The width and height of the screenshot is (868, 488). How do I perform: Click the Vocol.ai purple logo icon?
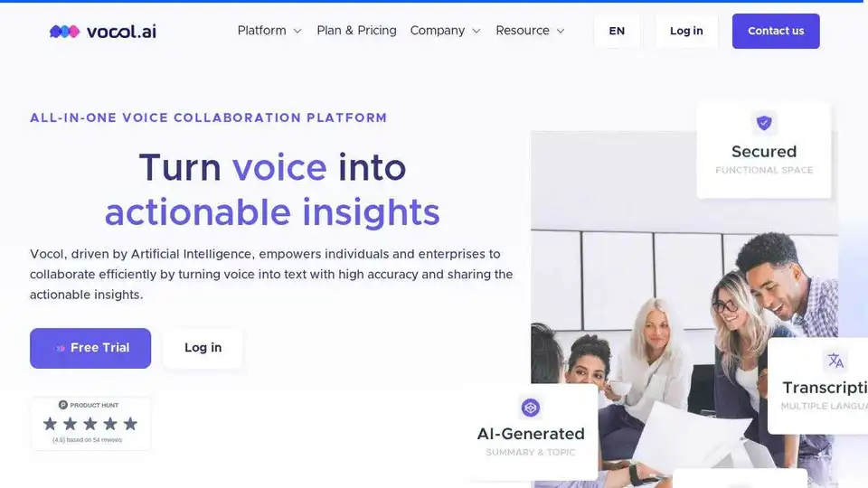click(64, 31)
